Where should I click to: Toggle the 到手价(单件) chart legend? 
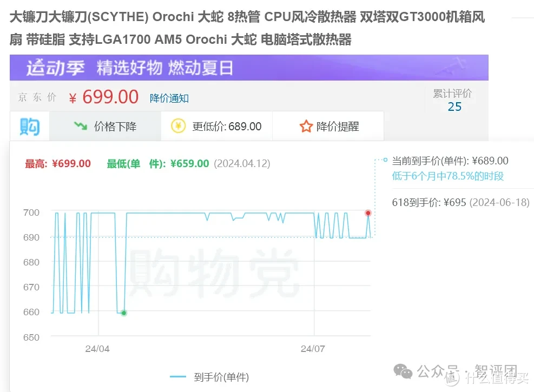pyautogui.click(x=209, y=377)
